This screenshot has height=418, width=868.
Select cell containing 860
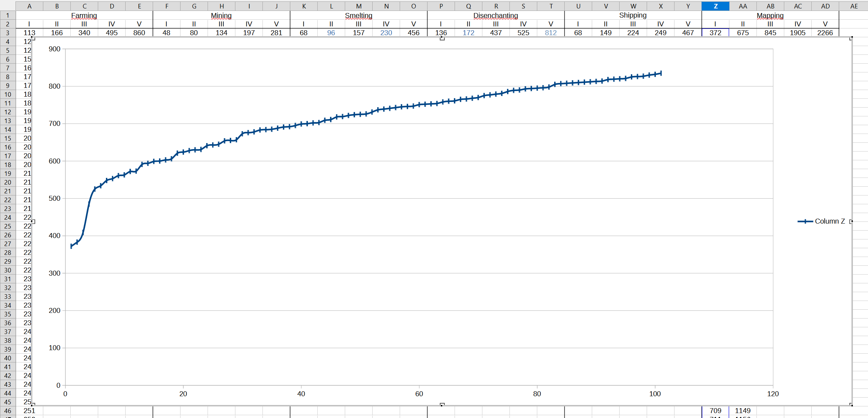pyautogui.click(x=139, y=33)
